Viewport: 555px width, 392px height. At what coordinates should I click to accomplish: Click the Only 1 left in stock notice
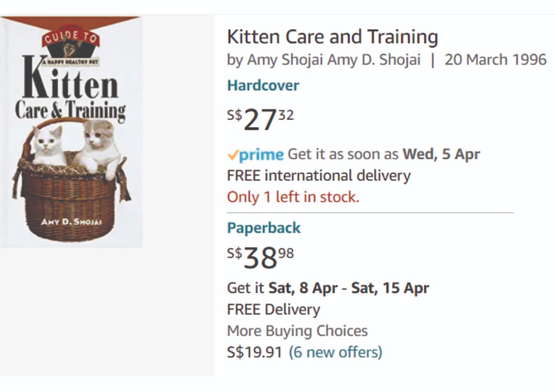coord(293,197)
